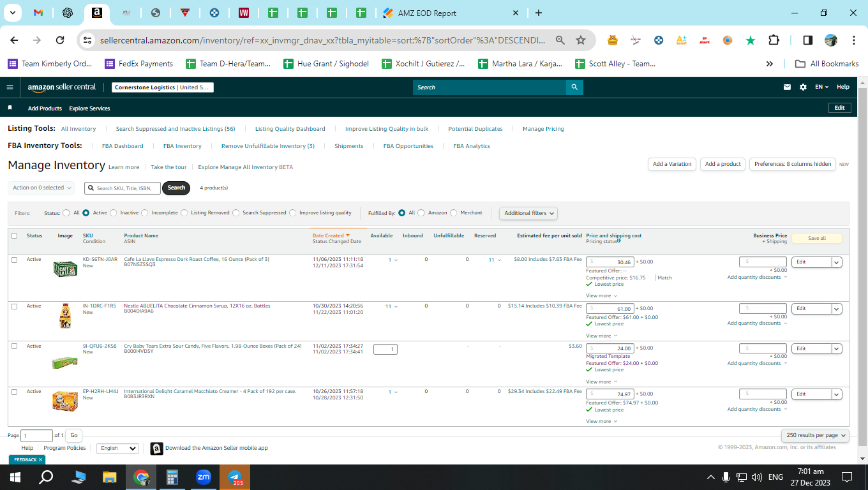Click the Add a product button
Viewport: 868px width, 490px height.
pos(722,164)
